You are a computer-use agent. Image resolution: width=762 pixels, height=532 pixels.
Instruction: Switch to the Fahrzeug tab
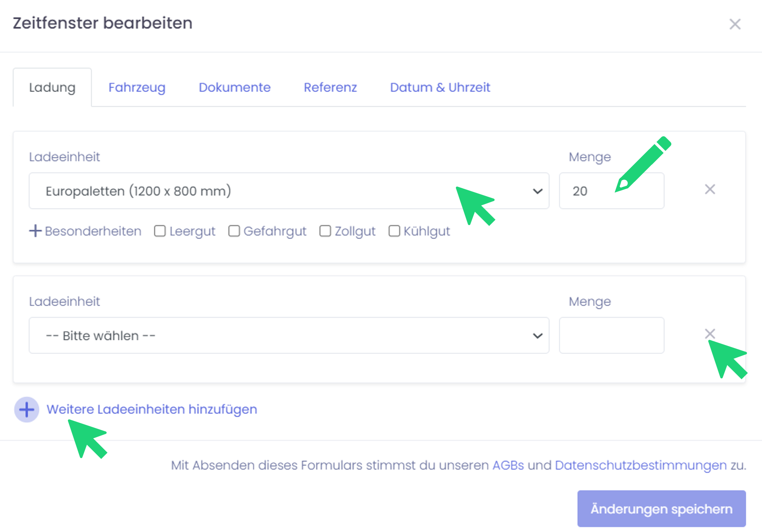click(x=137, y=87)
